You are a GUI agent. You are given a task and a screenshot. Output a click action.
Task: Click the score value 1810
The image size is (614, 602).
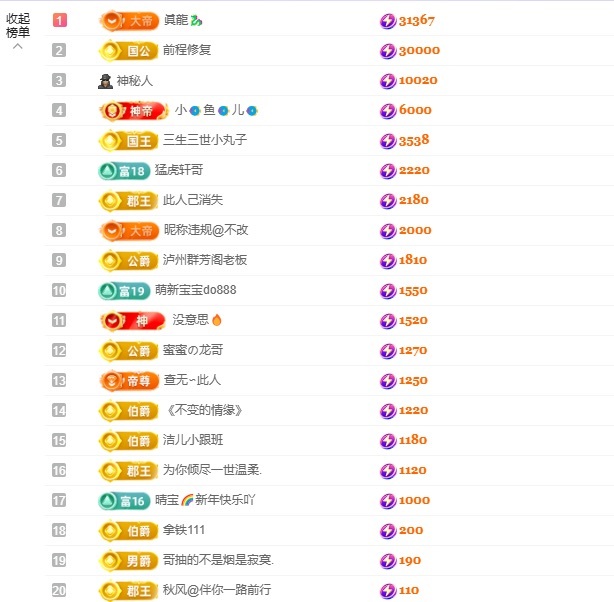point(413,260)
